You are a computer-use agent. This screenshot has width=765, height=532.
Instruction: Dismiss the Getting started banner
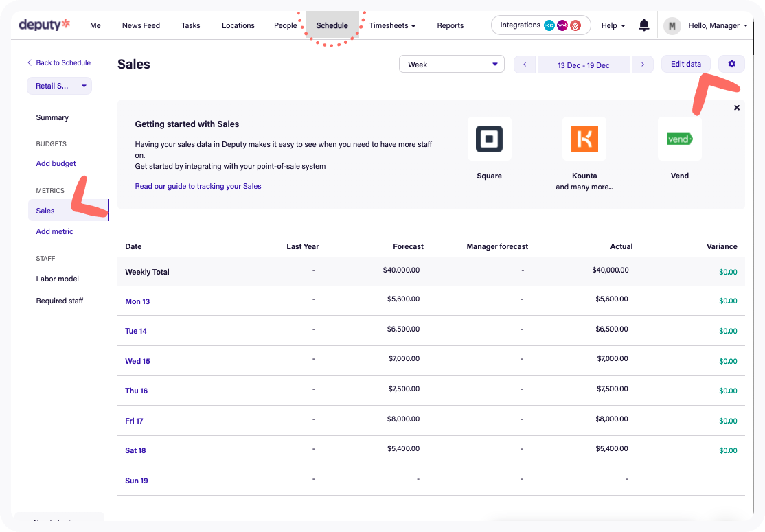737,108
